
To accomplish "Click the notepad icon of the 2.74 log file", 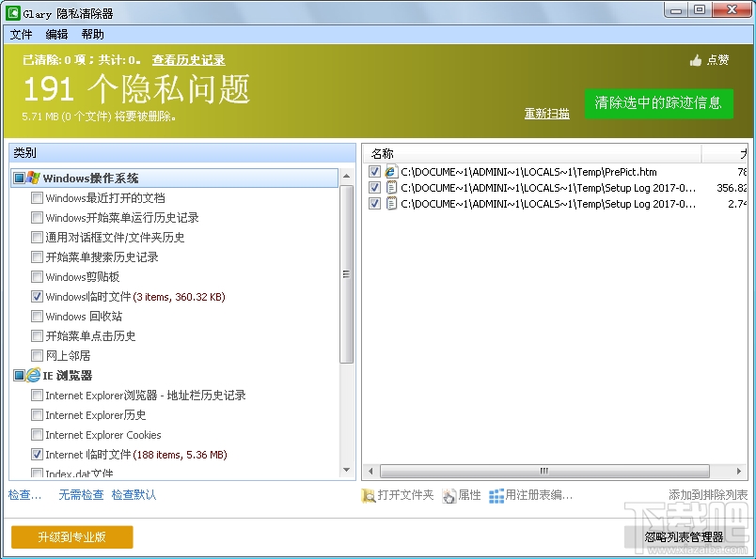I will (x=391, y=204).
